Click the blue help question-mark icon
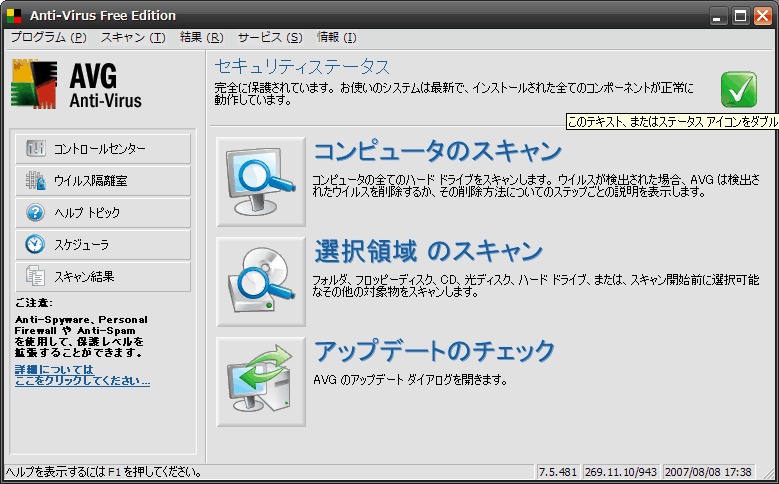The height and width of the screenshot is (484, 779). (x=35, y=212)
